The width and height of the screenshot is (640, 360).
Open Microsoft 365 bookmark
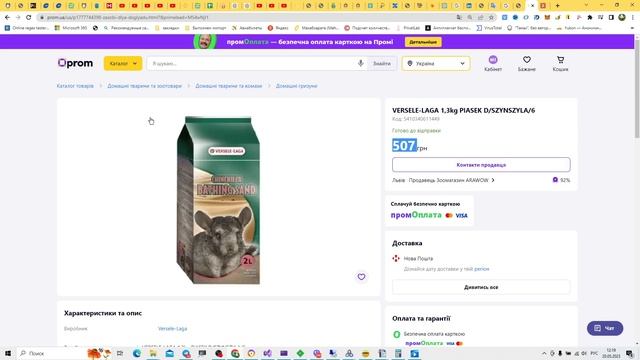coord(71,28)
